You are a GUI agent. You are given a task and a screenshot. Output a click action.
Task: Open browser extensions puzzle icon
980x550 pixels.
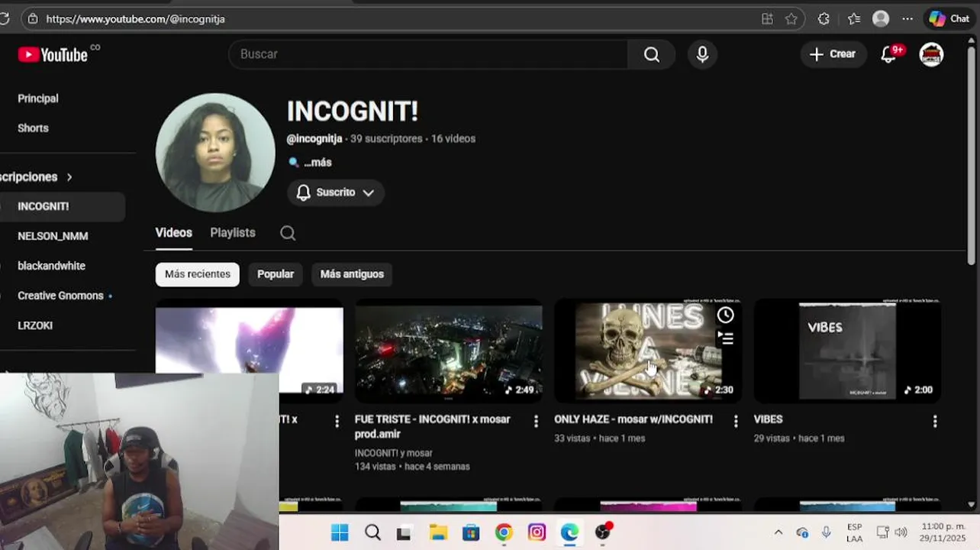824,18
